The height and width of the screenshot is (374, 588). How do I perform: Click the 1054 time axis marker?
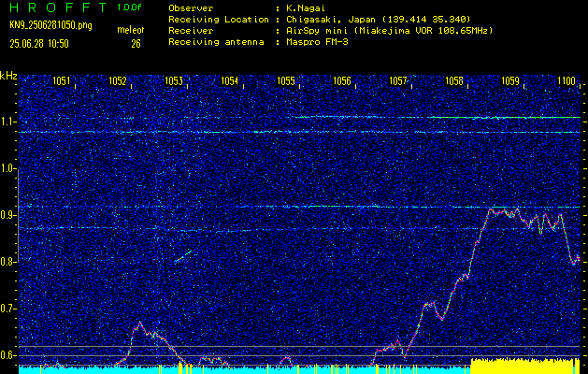(x=230, y=80)
